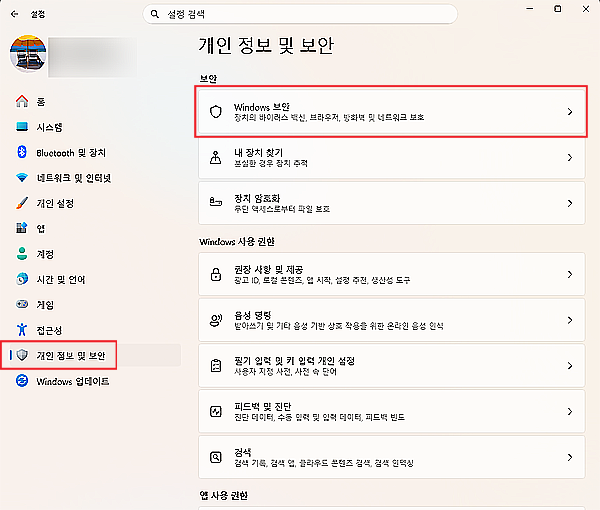
Task: Expand 음성 명령 row chevron
Action: [x=570, y=320]
